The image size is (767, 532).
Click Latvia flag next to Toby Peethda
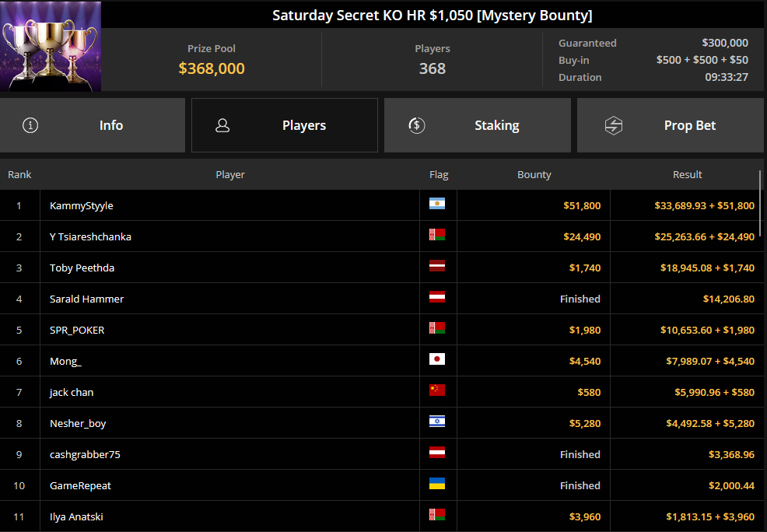437,265
